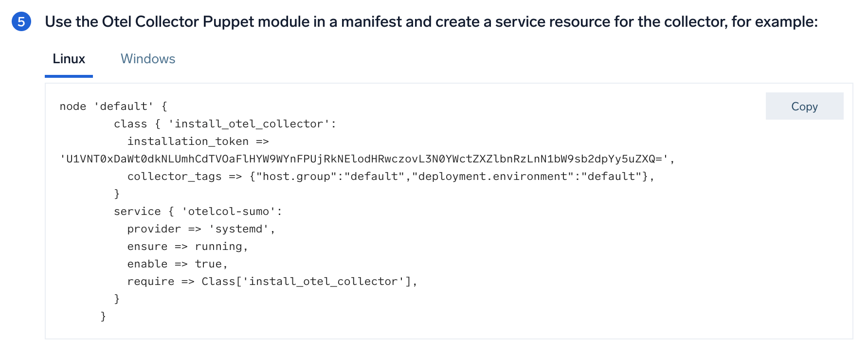Click the closing brace after collector_tags
The width and height of the screenshot is (868, 355).
(x=117, y=194)
